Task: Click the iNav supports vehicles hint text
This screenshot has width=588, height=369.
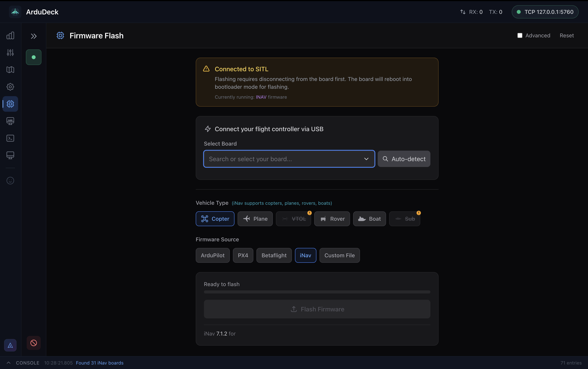Action: click(x=282, y=203)
